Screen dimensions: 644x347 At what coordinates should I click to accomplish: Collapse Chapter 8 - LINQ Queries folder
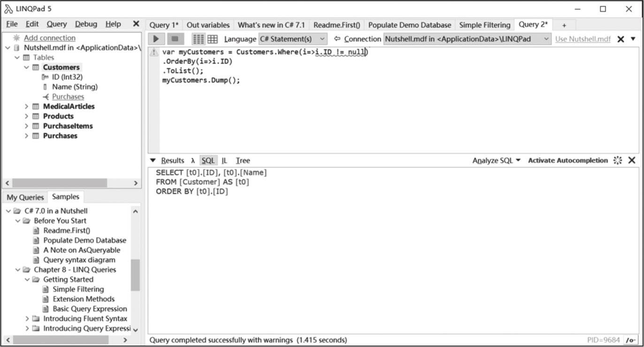17,270
